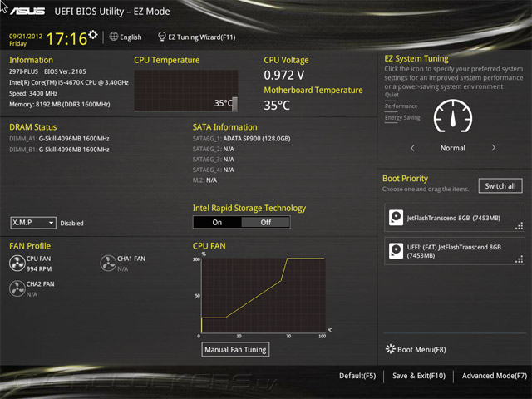Click the JetFlashTranscend 8GB drive icon

click(x=396, y=218)
